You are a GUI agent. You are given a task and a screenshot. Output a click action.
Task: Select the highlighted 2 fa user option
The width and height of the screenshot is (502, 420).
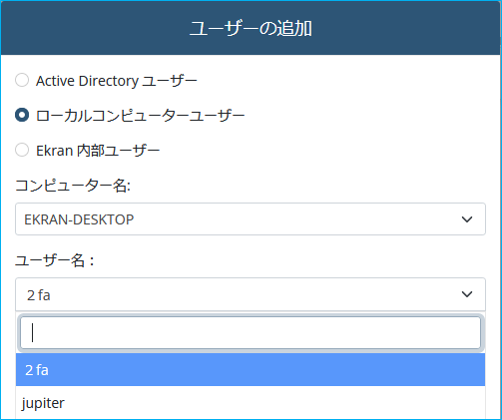pos(250,370)
